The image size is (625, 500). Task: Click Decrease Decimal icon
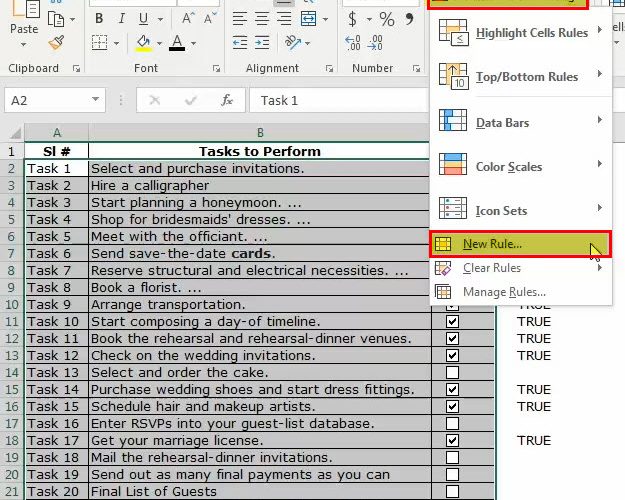[375, 43]
